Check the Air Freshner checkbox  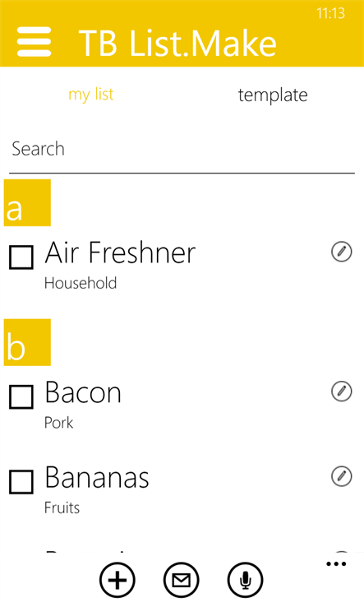coord(21,257)
